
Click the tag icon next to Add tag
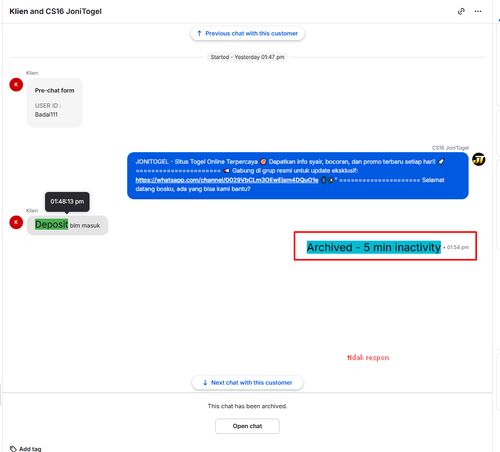pos(13,449)
